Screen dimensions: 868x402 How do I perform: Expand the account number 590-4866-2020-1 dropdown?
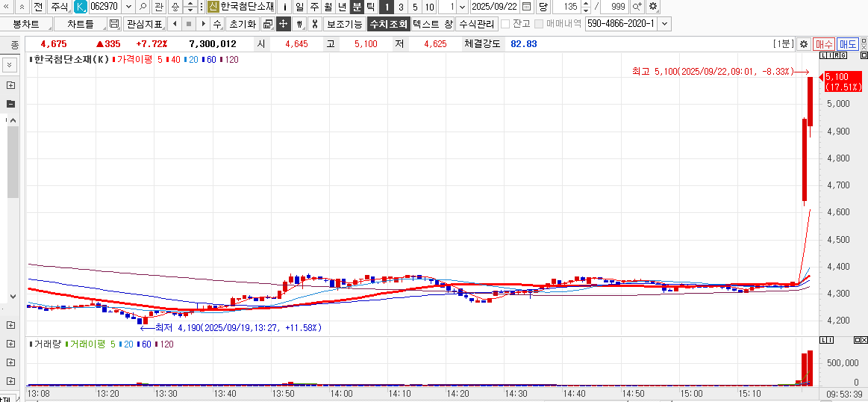(x=664, y=24)
